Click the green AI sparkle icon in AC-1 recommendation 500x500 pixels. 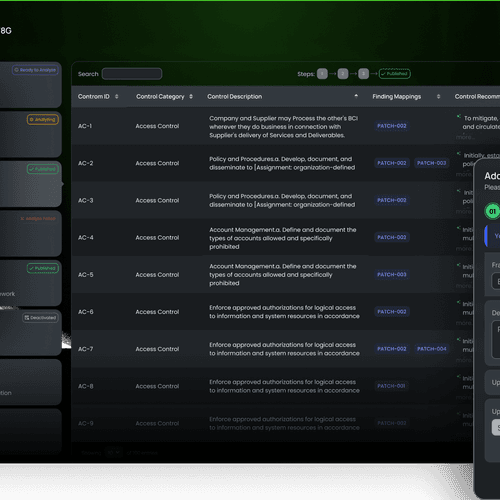click(459, 116)
